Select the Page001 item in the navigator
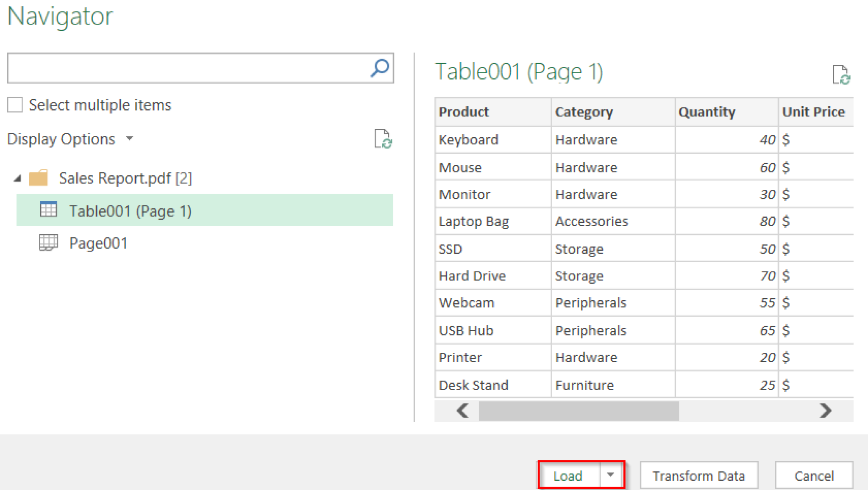The height and width of the screenshot is (490, 868). coord(99,242)
